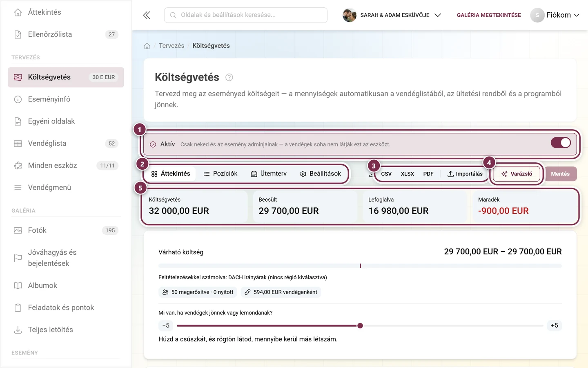
Task: Click the Ellenőrzőlista checklist icon
Action: 18,34
